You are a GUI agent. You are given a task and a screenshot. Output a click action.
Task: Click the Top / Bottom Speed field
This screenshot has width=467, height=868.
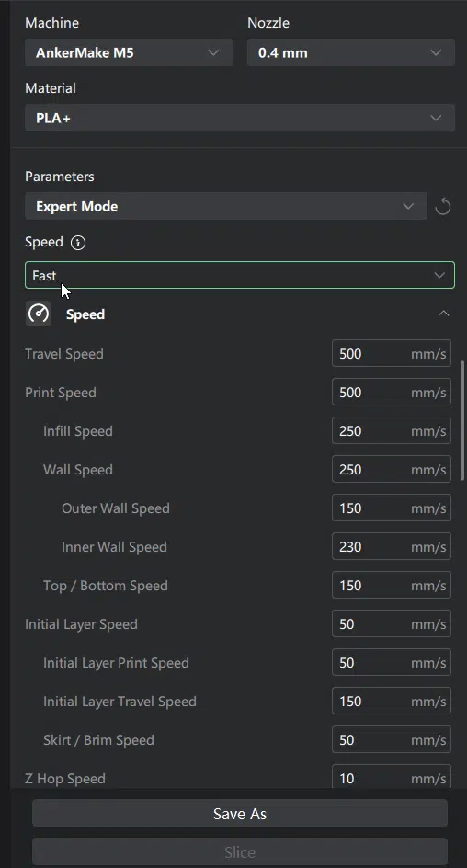tap(392, 585)
